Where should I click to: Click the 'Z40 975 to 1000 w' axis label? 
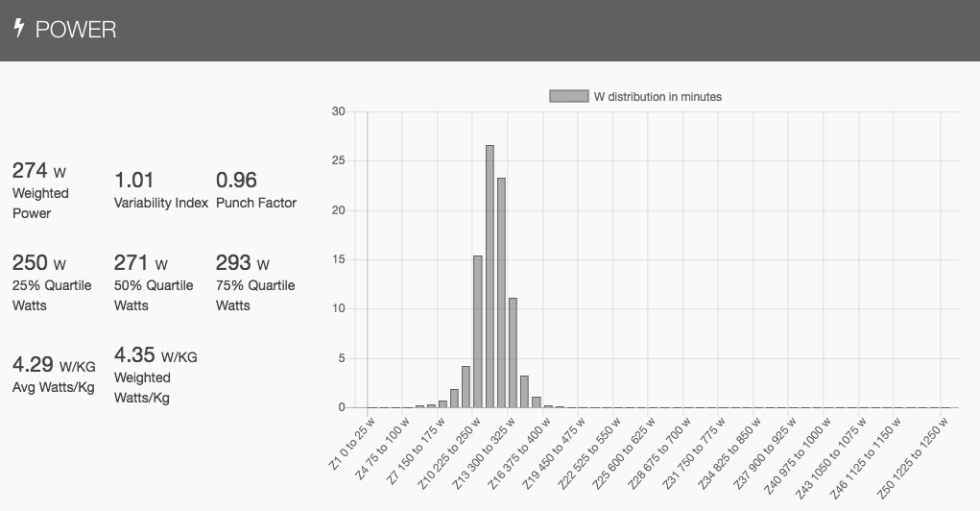[x=797, y=455]
